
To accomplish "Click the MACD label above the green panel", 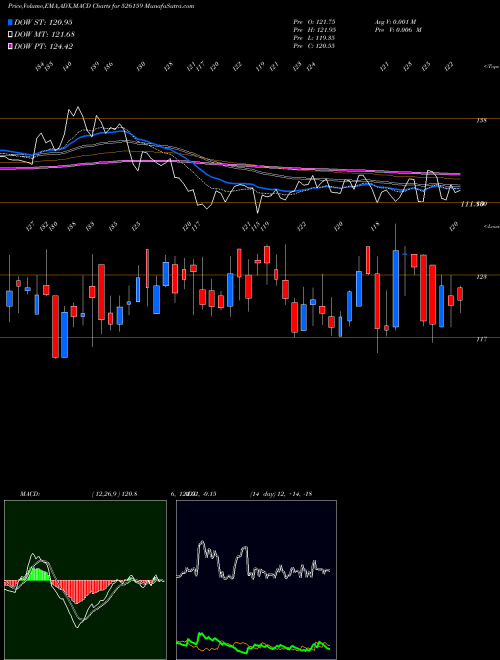I will pos(29,493).
